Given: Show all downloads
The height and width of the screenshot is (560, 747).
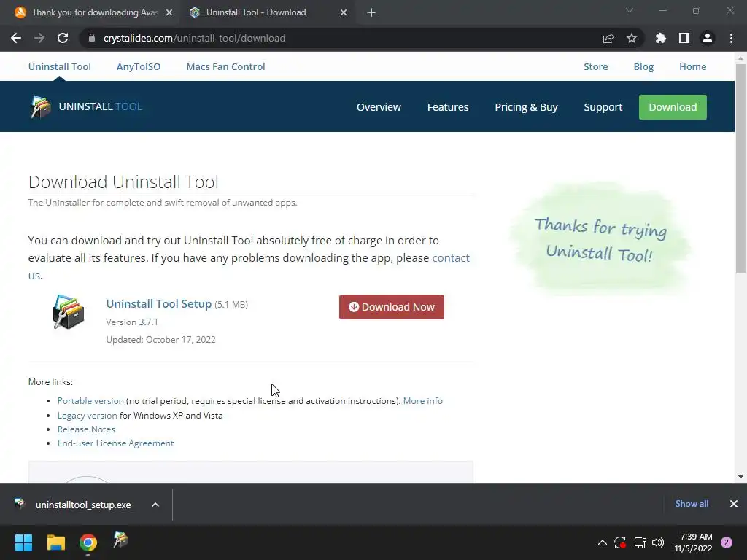Looking at the screenshot, I should (692, 504).
